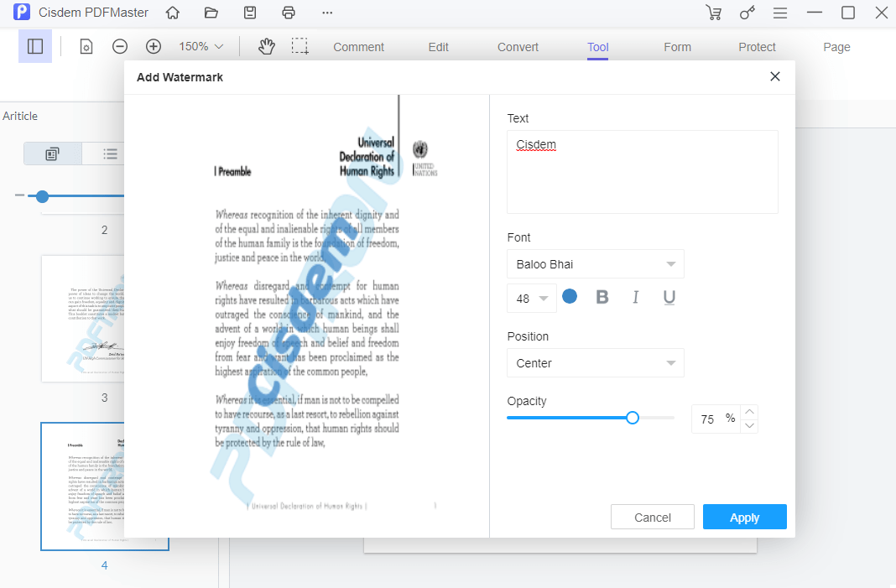The width and height of the screenshot is (896, 588).
Task: Switch to the Convert tab
Action: (518, 47)
